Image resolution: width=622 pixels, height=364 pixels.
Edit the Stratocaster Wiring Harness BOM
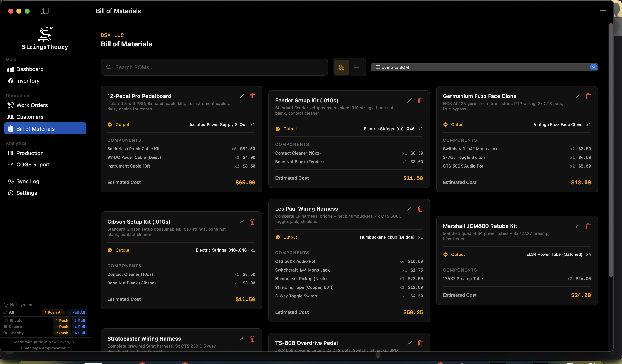click(x=242, y=339)
